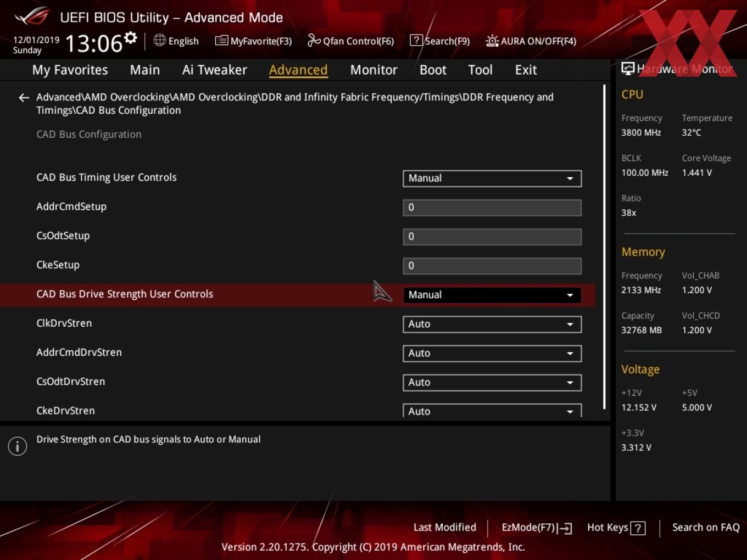Expand the ClkDrvStren dropdown
The width and height of the screenshot is (747, 560).
click(492, 324)
